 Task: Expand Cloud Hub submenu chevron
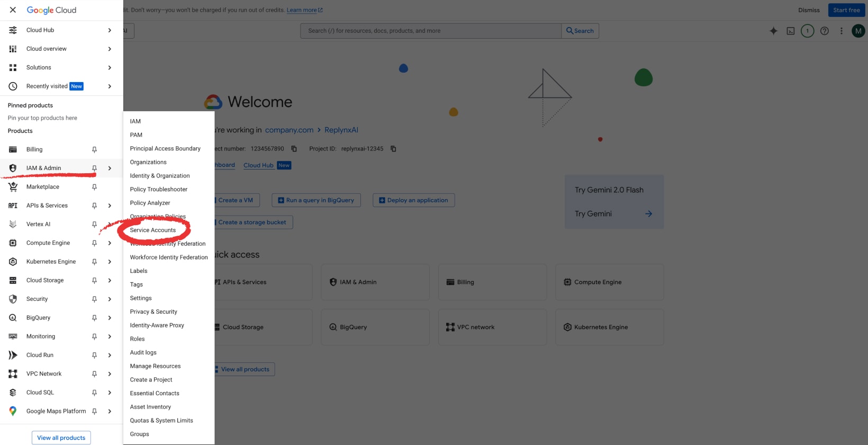(110, 30)
